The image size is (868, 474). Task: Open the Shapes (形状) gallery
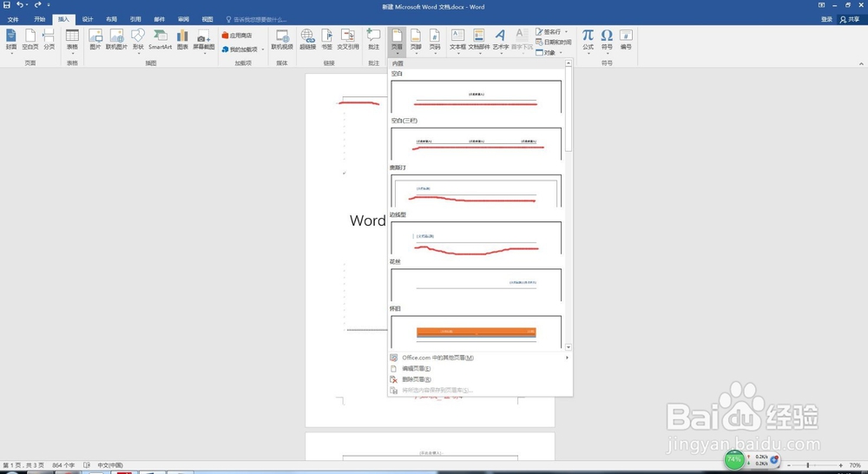point(138,41)
